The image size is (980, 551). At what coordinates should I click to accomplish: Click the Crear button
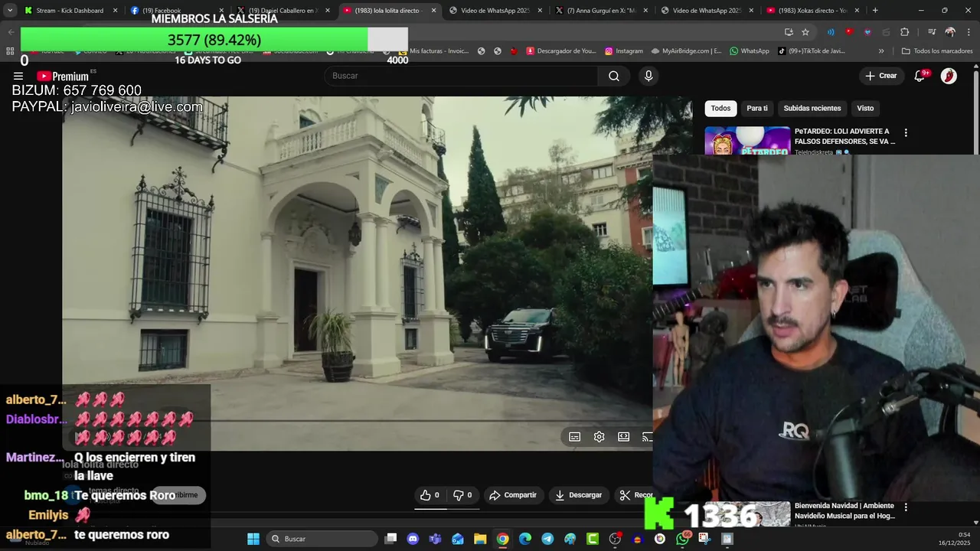881,76
